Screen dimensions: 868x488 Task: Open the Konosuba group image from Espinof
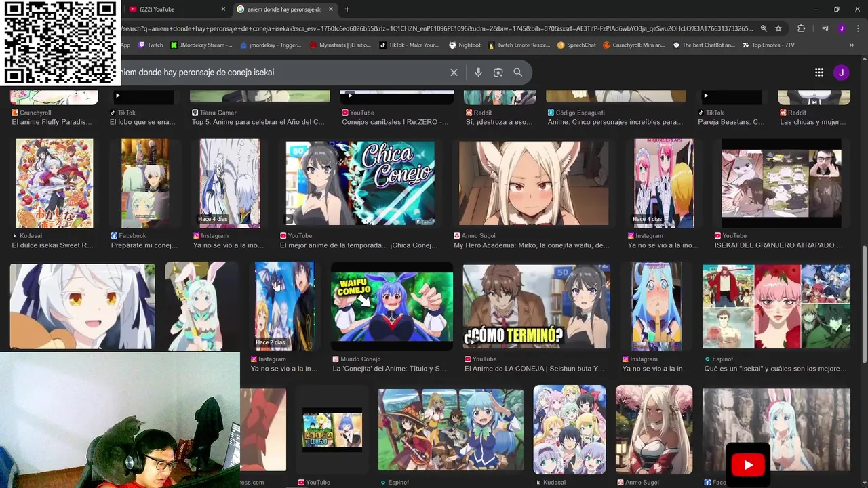coord(451,430)
